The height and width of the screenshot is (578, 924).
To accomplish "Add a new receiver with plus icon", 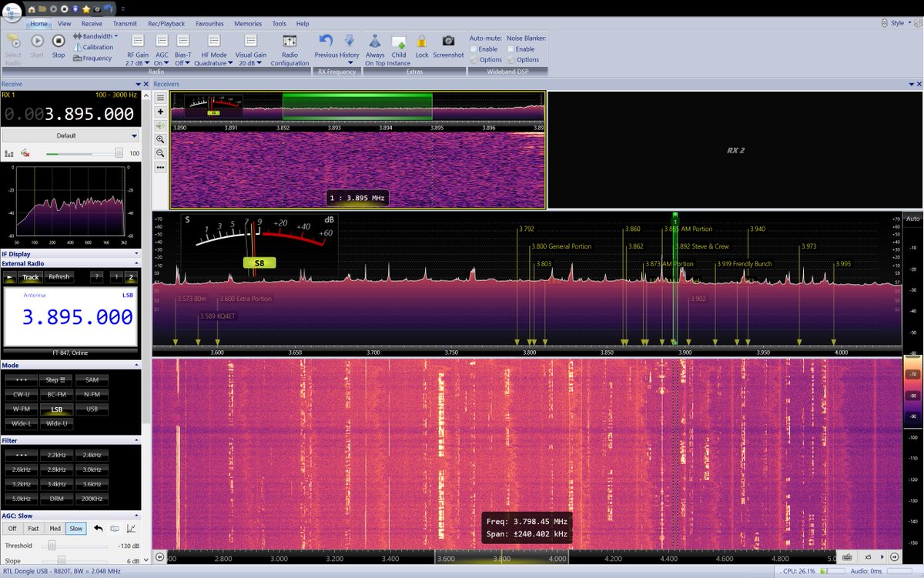I will pyautogui.click(x=160, y=112).
